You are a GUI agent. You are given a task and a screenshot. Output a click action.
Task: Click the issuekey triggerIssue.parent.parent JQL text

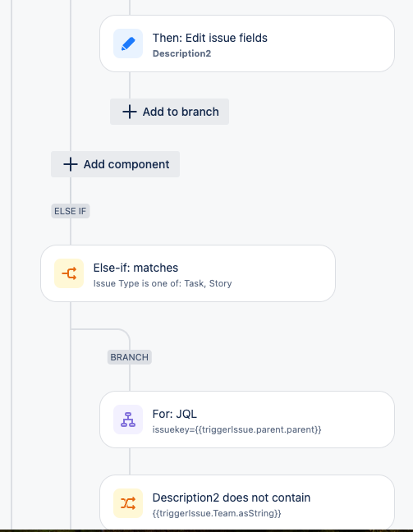[x=236, y=429]
